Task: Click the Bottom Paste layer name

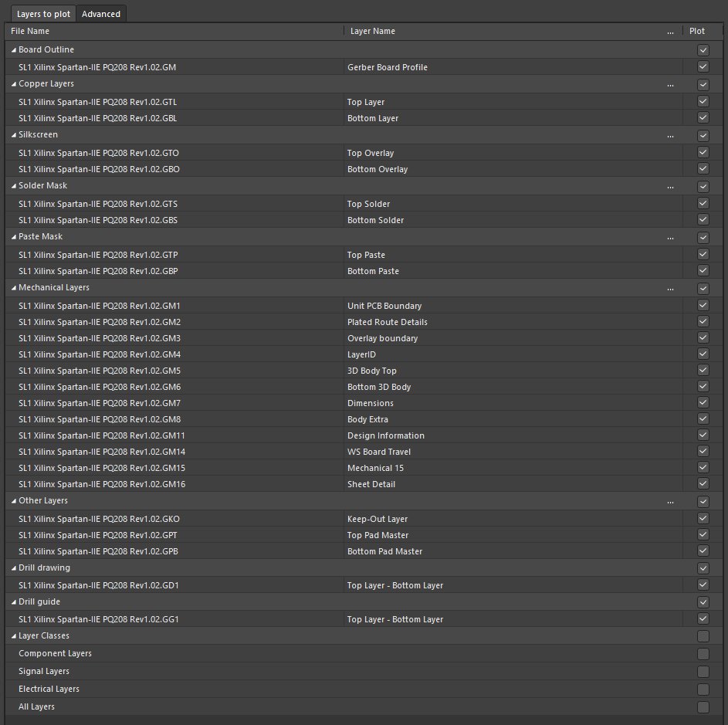Action: tap(374, 271)
